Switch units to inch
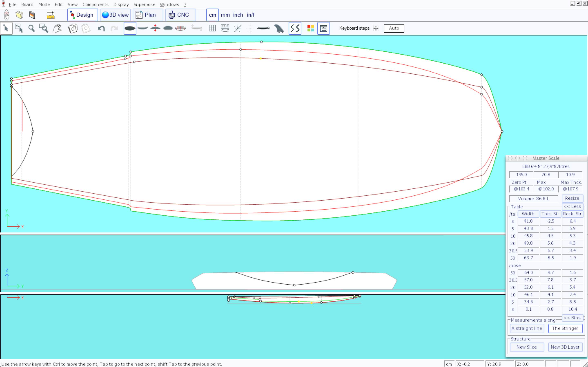Viewport: 588px width, 367px height. [x=238, y=15]
